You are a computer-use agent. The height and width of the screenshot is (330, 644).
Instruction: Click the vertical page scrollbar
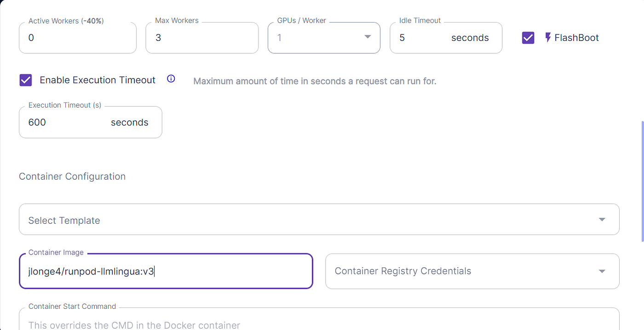pos(642,182)
